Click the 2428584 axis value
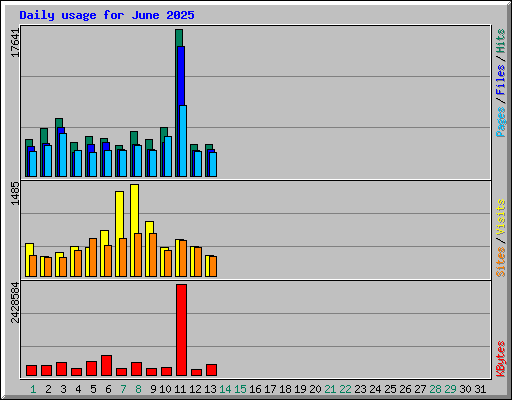 pos(15,303)
